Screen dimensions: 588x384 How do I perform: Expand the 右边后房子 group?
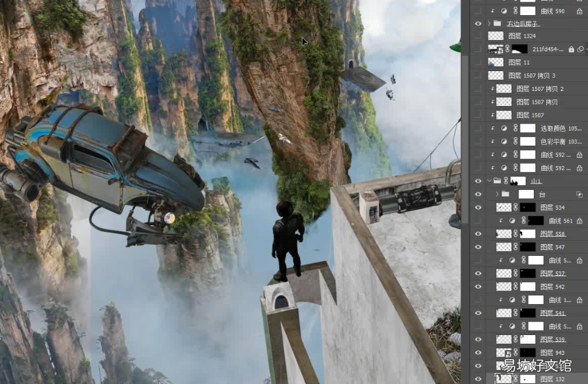489,23
